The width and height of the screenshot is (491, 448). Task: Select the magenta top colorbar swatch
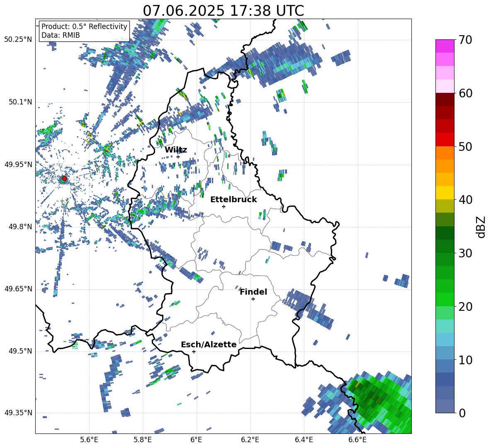coord(445,46)
